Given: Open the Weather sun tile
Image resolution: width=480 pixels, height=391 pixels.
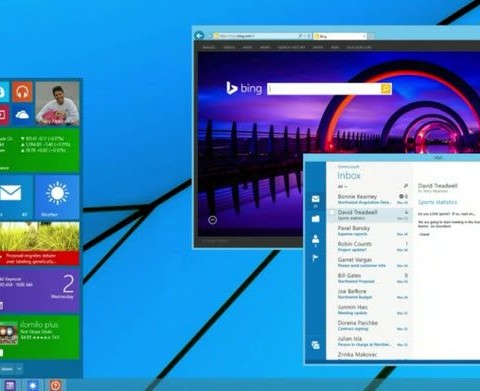Looking at the screenshot, I should point(57,197).
